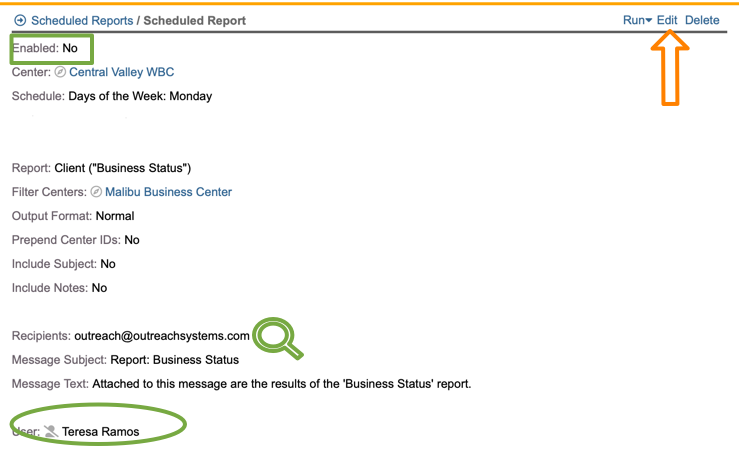Click the orange upward arrow graphic

pos(670,68)
